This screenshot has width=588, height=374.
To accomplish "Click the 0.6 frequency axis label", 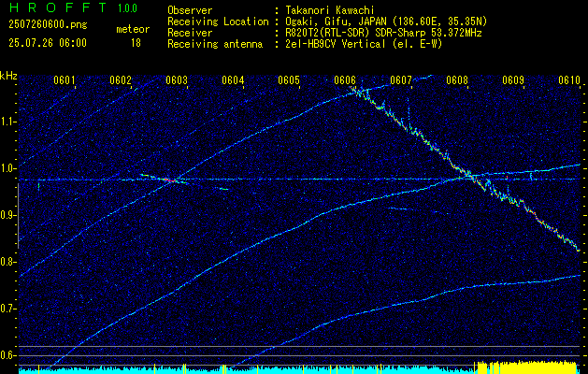I will [x=7, y=355].
